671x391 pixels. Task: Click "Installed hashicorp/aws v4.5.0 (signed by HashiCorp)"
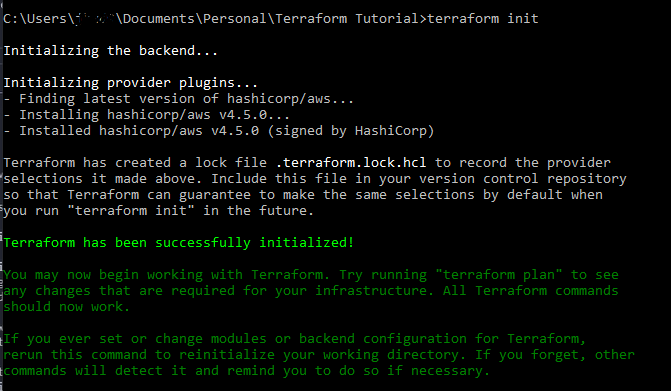click(219, 131)
